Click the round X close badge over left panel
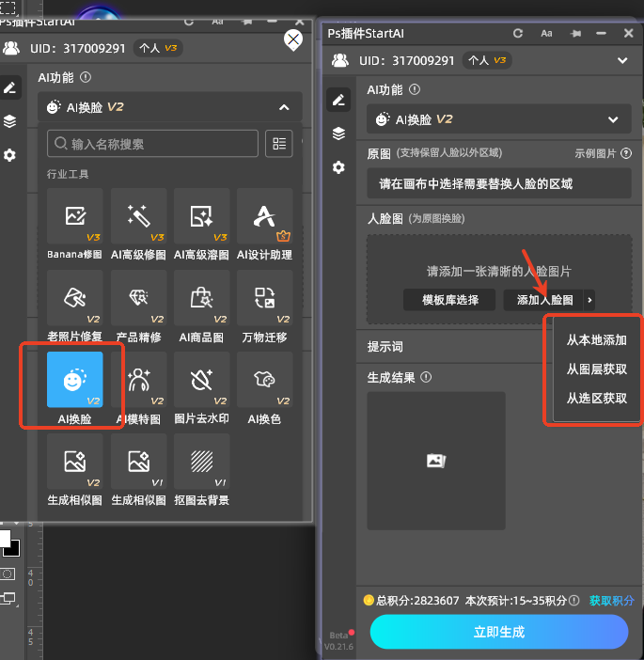 [x=293, y=40]
